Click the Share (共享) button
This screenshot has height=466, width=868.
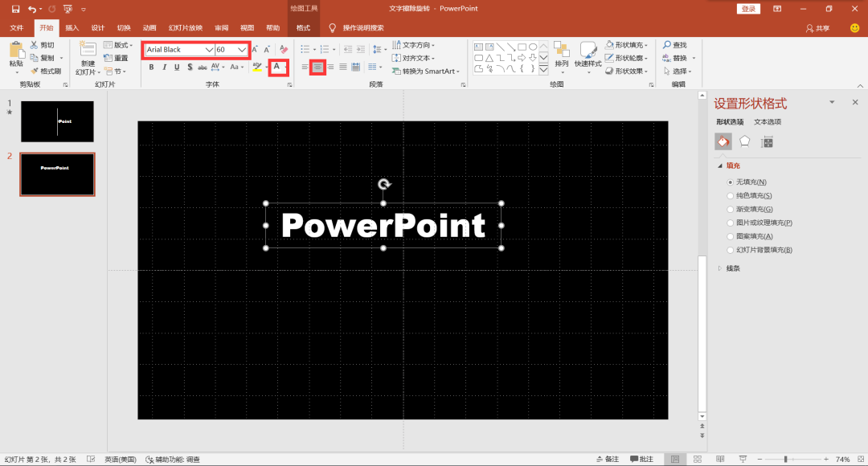[x=817, y=28]
